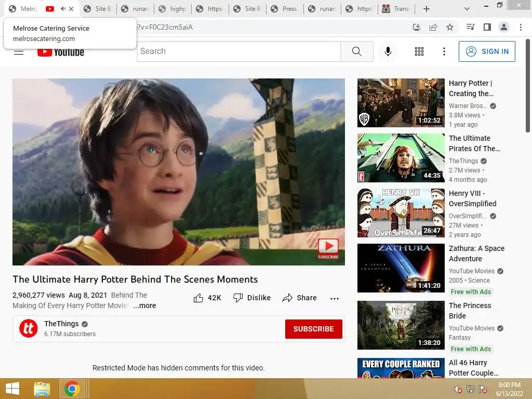Open more actions ellipsis under video

click(x=335, y=299)
